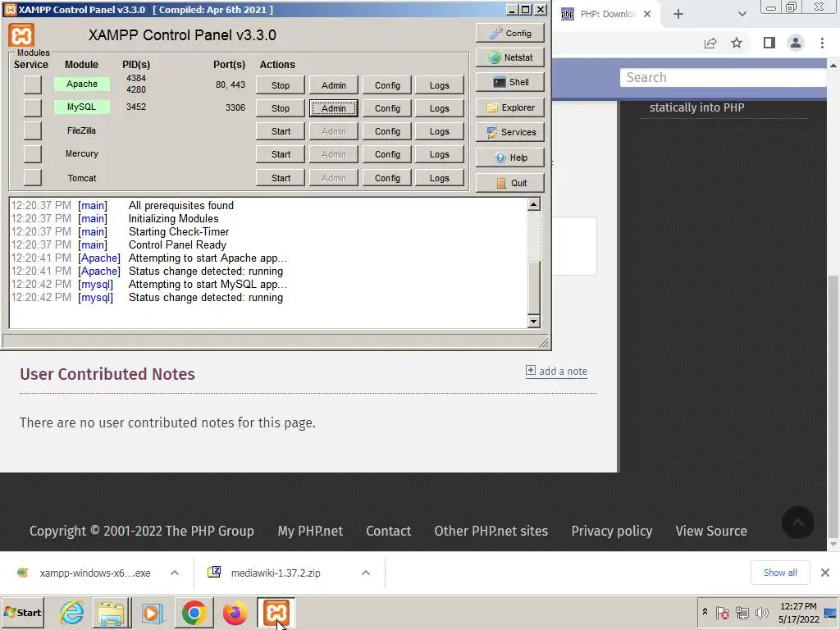Expand mediawiki-1.37.2.zip download options arrow
Screen dimensions: 840x630
(366, 573)
